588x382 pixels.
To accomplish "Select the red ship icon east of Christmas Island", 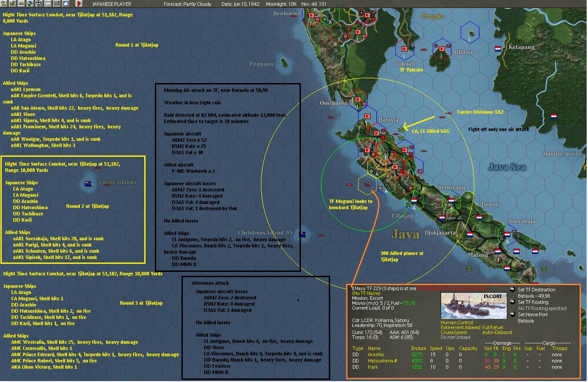I will point(321,235).
